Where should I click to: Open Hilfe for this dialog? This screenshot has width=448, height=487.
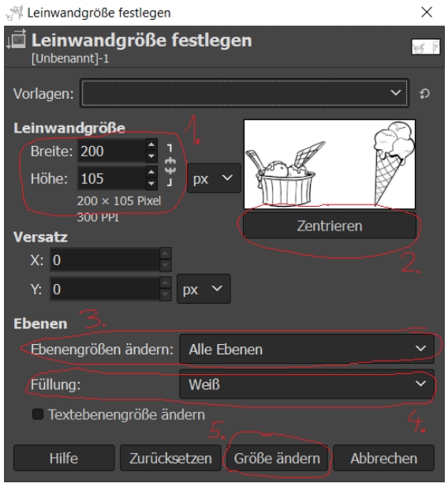coord(64,458)
